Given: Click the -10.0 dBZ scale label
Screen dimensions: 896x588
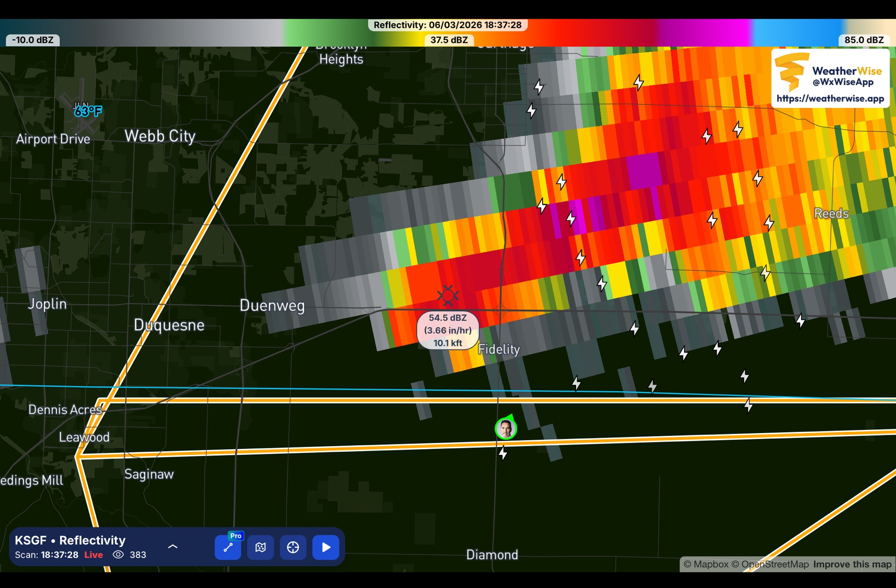Looking at the screenshot, I should [x=33, y=40].
